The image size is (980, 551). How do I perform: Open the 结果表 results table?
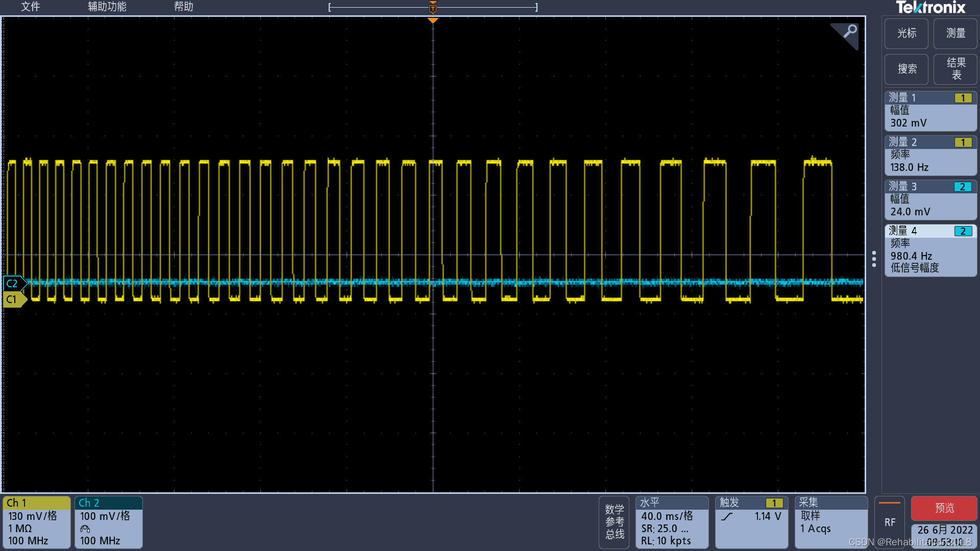click(955, 69)
